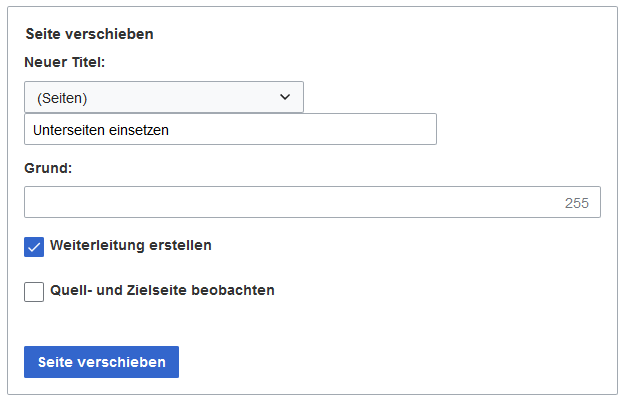This screenshot has height=404, width=625.
Task: Open the (Seiten) namespace dropdown
Action: pyautogui.click(x=164, y=97)
